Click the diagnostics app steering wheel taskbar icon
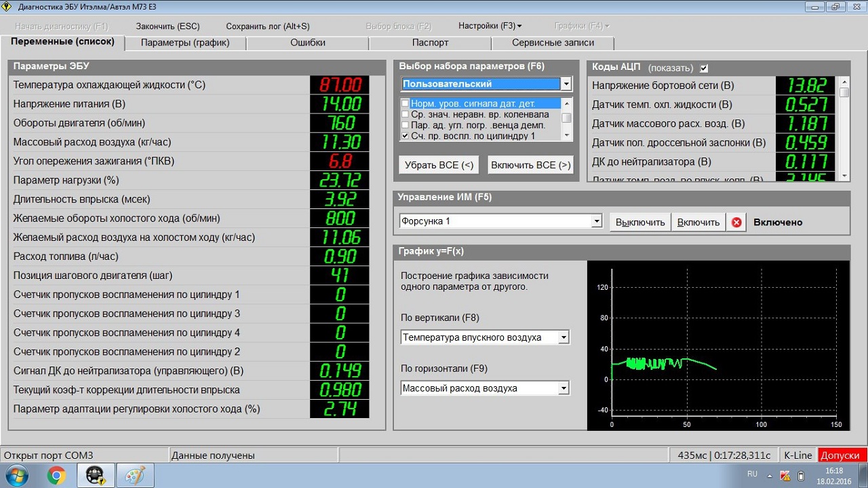The width and height of the screenshot is (868, 488). [x=96, y=476]
